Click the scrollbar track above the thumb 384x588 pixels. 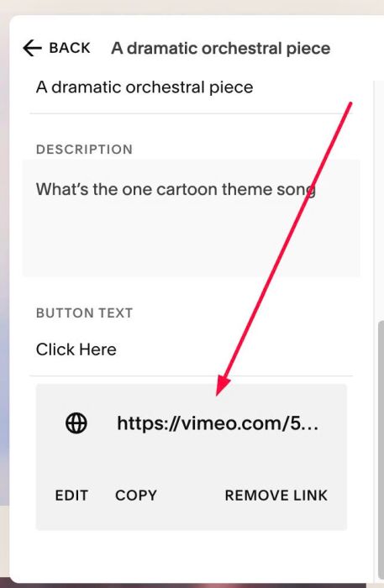coord(379,199)
